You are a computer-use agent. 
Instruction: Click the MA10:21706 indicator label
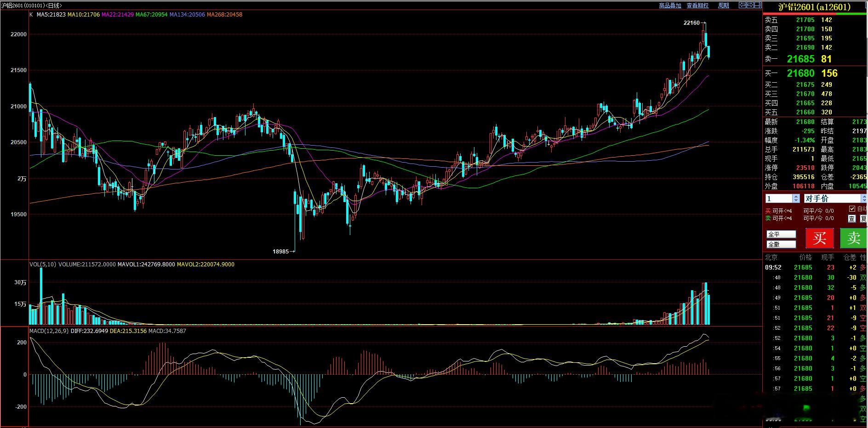84,15
